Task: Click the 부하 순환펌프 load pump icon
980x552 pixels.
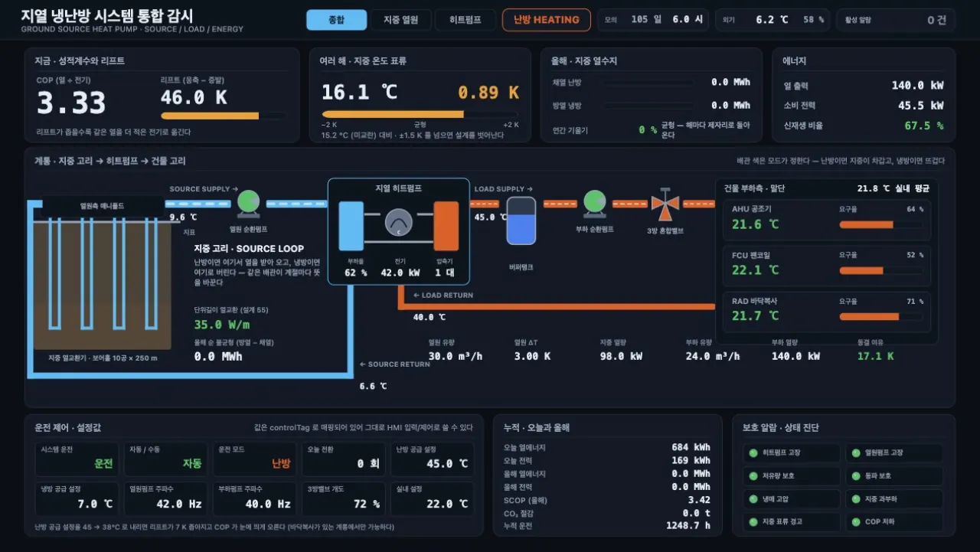Action: coord(595,202)
